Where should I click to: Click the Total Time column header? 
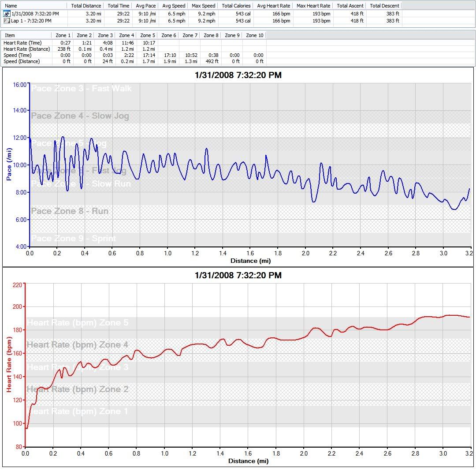tap(119, 6)
